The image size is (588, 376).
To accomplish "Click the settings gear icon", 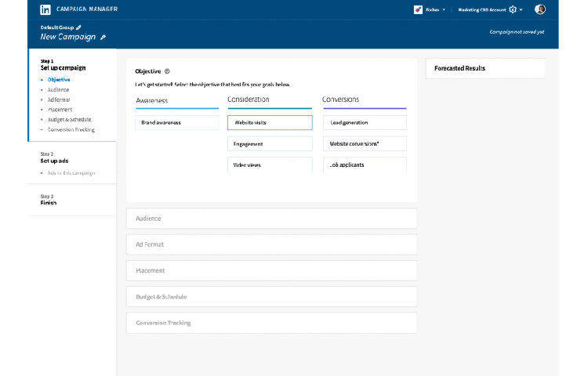I will coord(513,9).
